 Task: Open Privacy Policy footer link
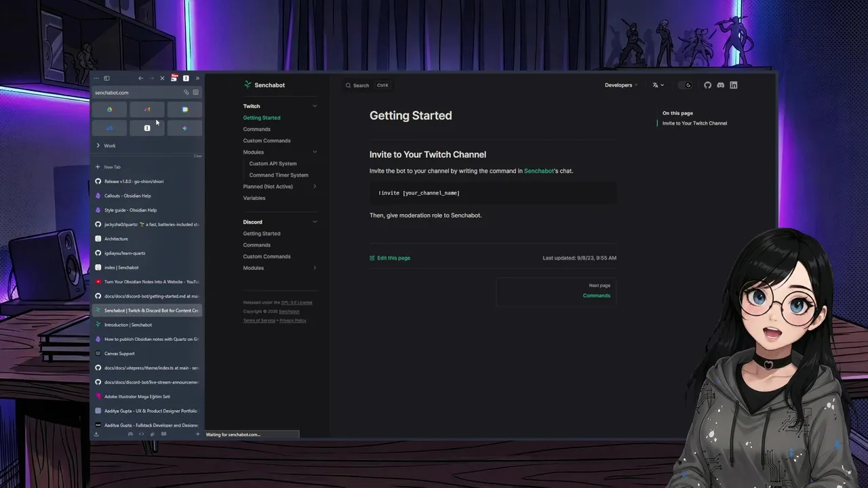[x=293, y=320]
